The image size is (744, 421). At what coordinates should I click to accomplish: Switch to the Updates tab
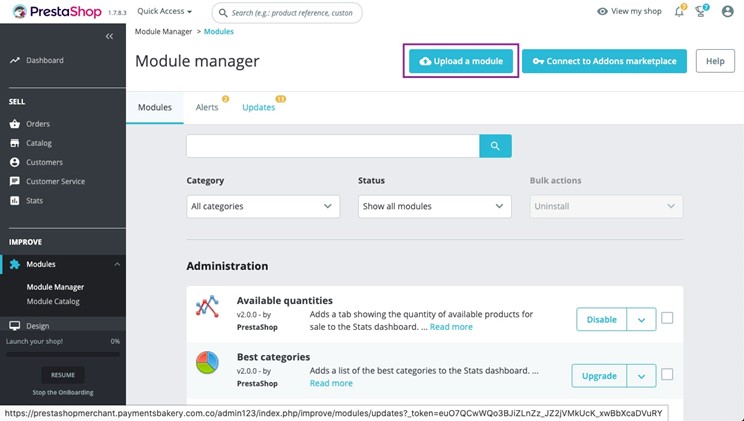[x=259, y=107]
